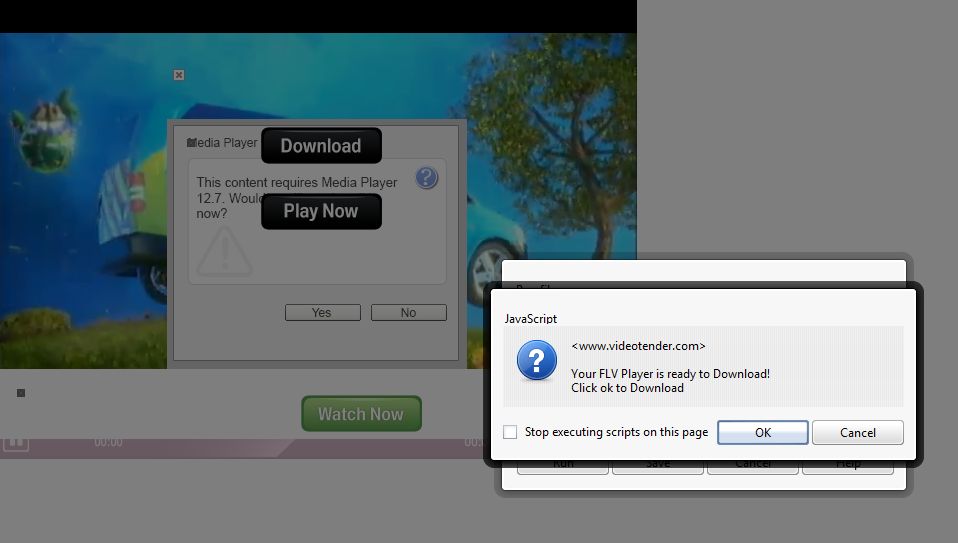Choose Yes in the Media Player prompt

point(322,313)
